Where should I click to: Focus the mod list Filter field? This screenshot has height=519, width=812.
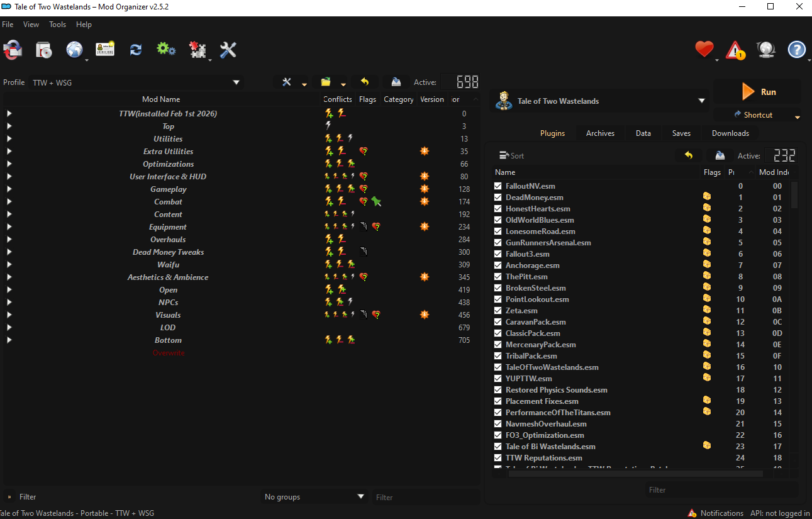pyautogui.click(x=426, y=497)
